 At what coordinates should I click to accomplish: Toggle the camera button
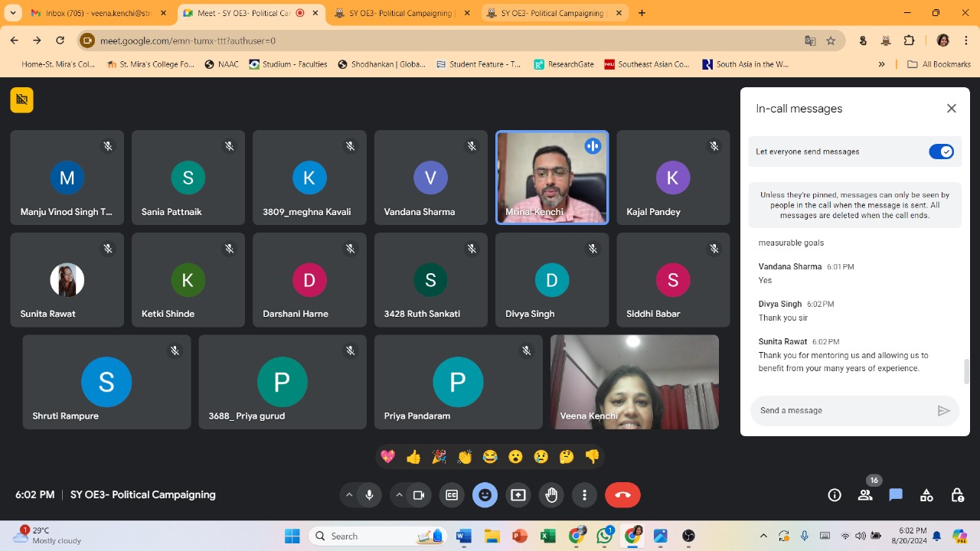click(419, 495)
